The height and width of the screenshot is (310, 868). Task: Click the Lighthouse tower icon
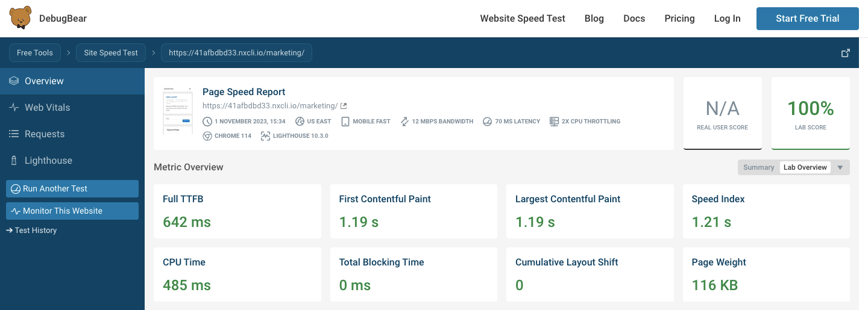14,161
